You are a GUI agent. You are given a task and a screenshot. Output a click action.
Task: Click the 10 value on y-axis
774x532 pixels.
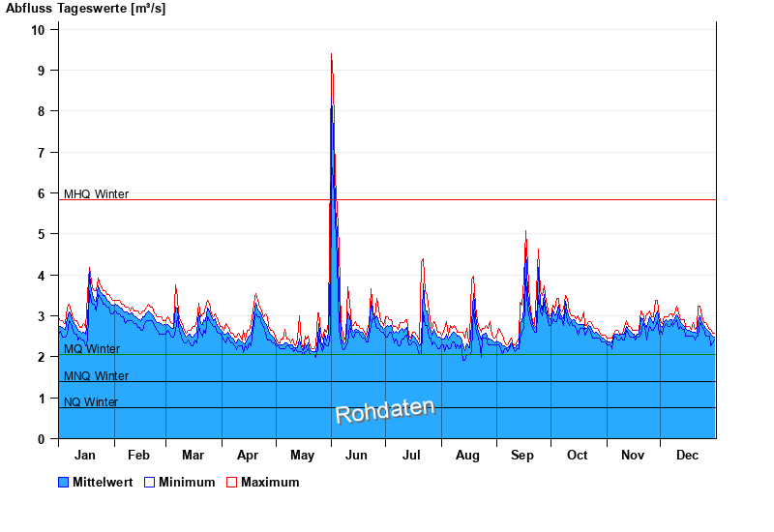tap(38, 29)
